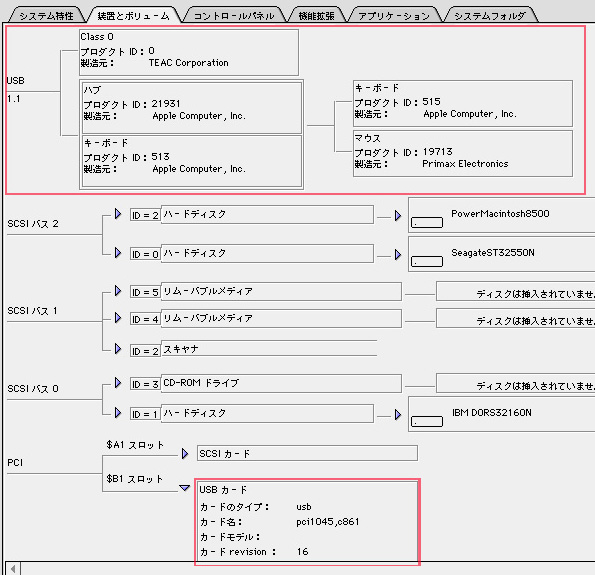Expand SCSI bus 2 ID = 2 hard disk
The height and width of the screenshot is (575, 595).
[x=118, y=214]
